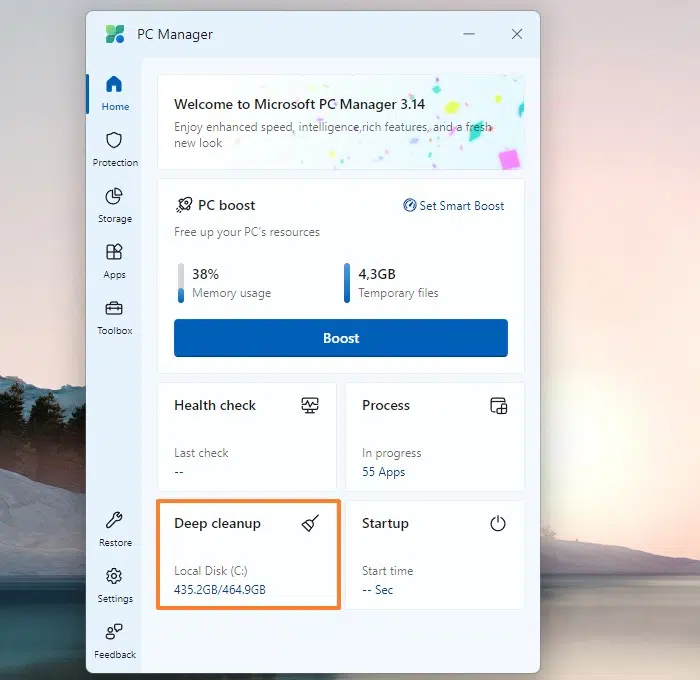The image size is (700, 680).
Task: Click the Health check monitor icon
Action: 310,405
